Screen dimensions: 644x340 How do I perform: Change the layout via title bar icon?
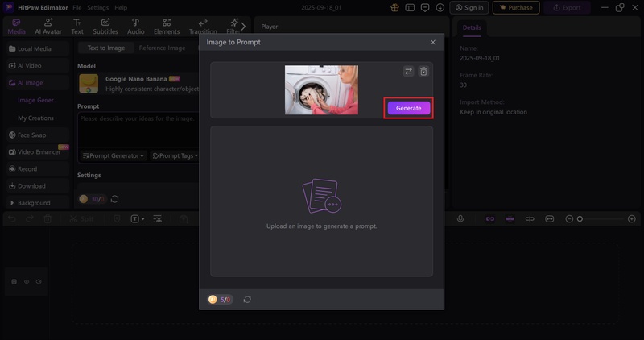(x=410, y=8)
